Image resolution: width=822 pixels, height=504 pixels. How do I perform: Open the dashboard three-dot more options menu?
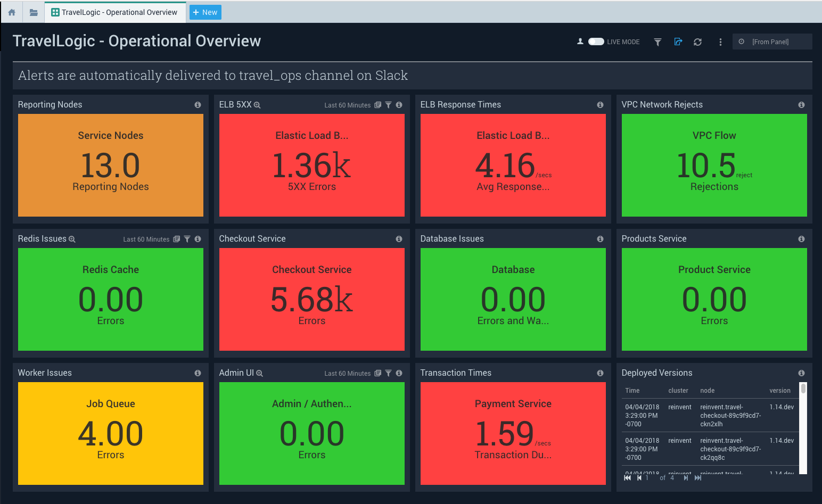720,42
